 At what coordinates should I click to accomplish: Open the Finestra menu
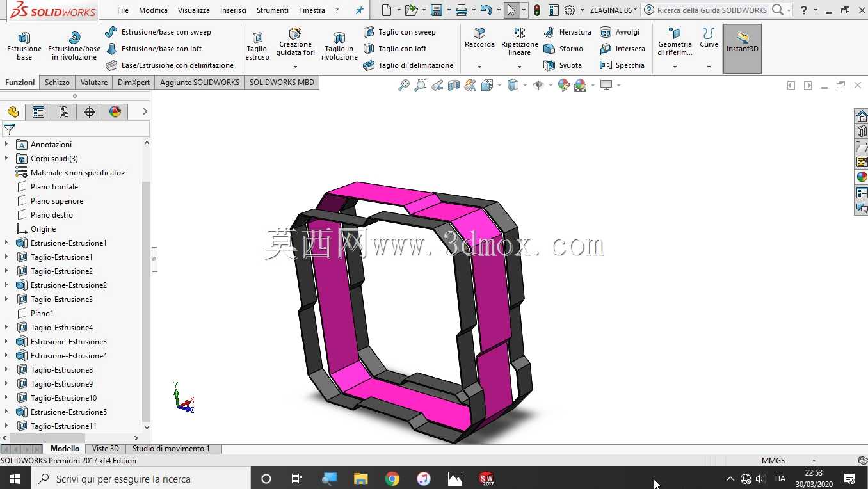(x=312, y=10)
